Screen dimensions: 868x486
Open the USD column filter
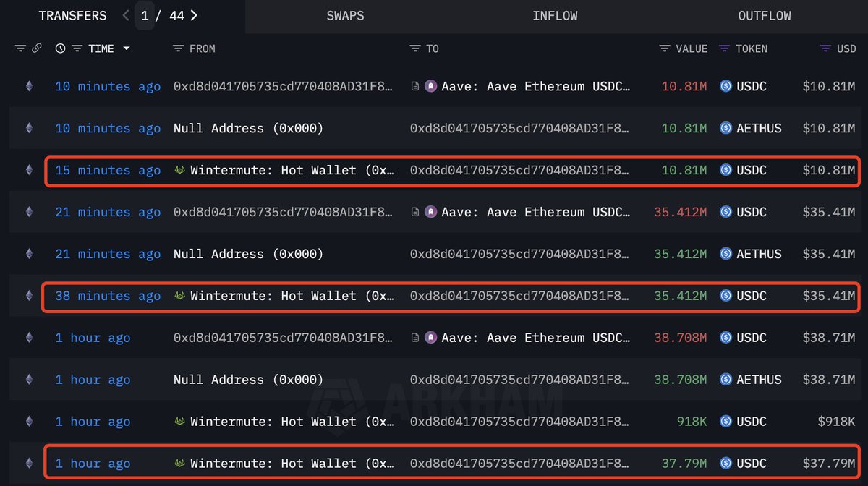pos(825,48)
